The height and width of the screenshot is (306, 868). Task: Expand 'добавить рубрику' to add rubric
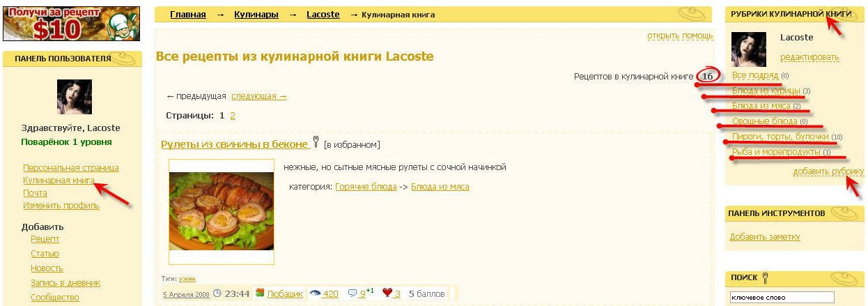coord(828,171)
